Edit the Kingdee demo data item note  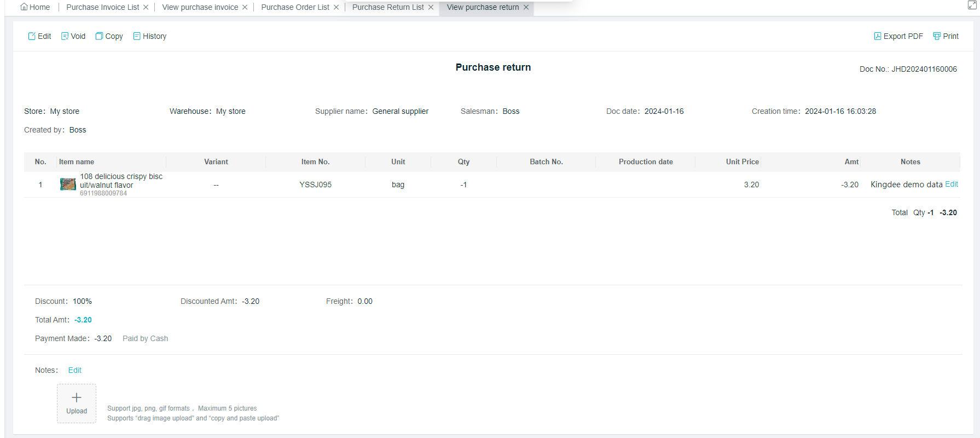pos(952,185)
